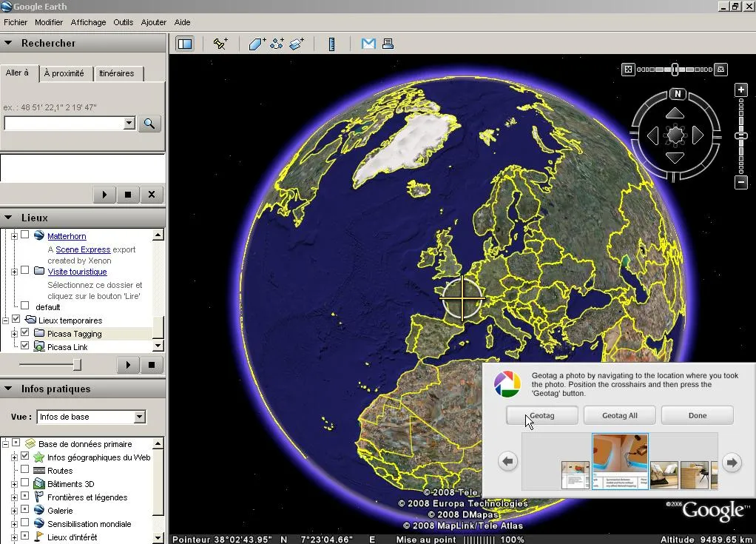Click the Done button
756x544 pixels.
point(697,416)
